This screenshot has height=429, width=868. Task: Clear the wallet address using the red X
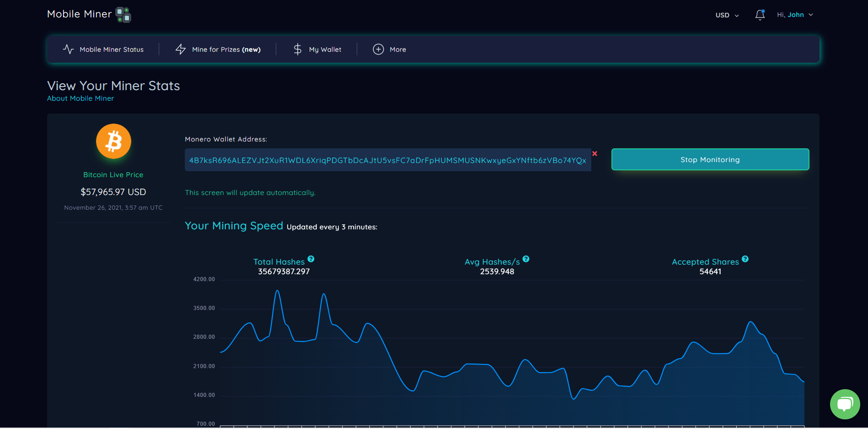595,153
